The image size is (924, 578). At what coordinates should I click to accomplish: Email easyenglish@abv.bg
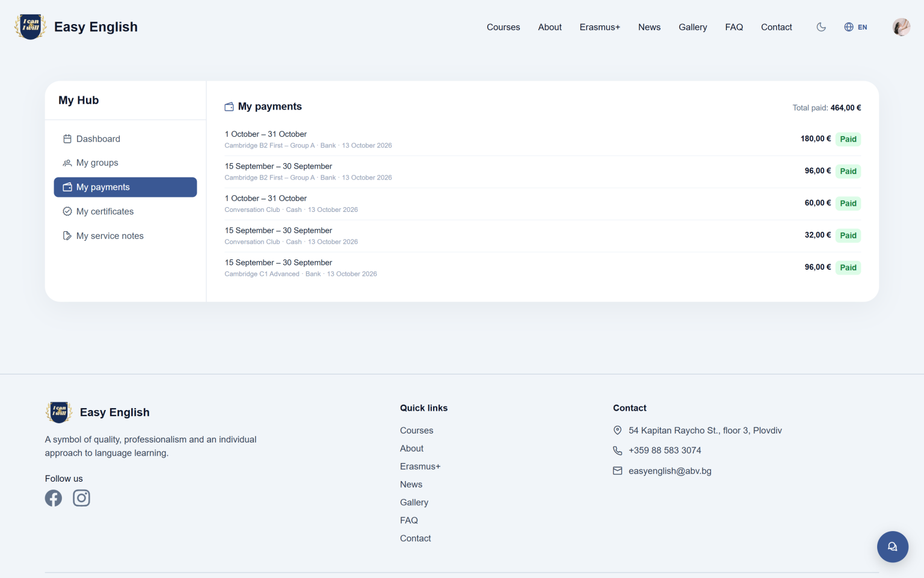tap(670, 471)
